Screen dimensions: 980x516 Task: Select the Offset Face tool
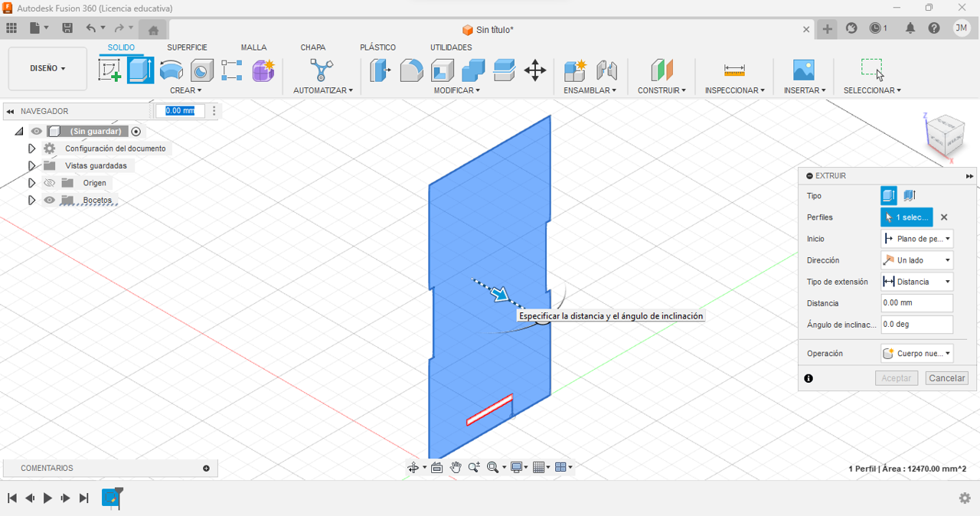[x=504, y=70]
